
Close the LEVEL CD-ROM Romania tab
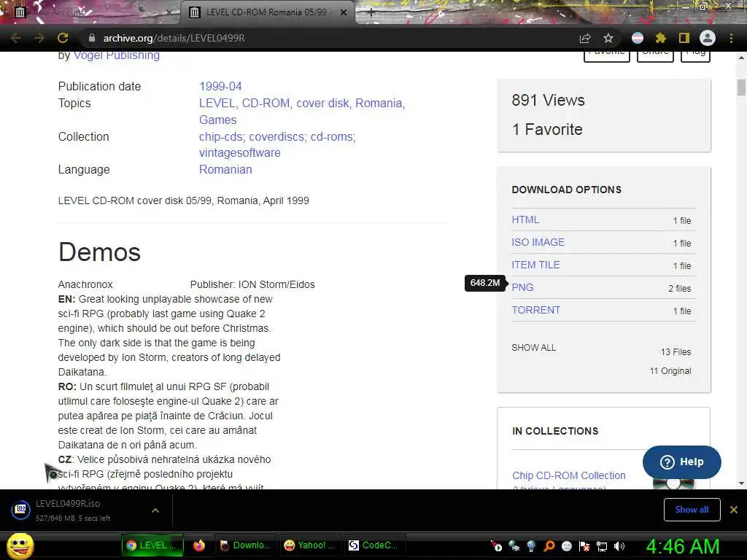click(x=344, y=12)
